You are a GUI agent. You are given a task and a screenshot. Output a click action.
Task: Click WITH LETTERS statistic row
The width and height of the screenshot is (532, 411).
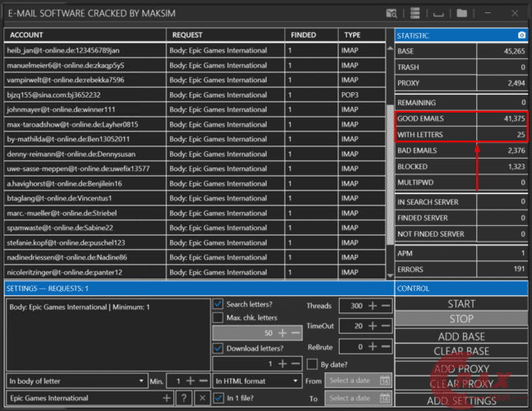point(461,135)
